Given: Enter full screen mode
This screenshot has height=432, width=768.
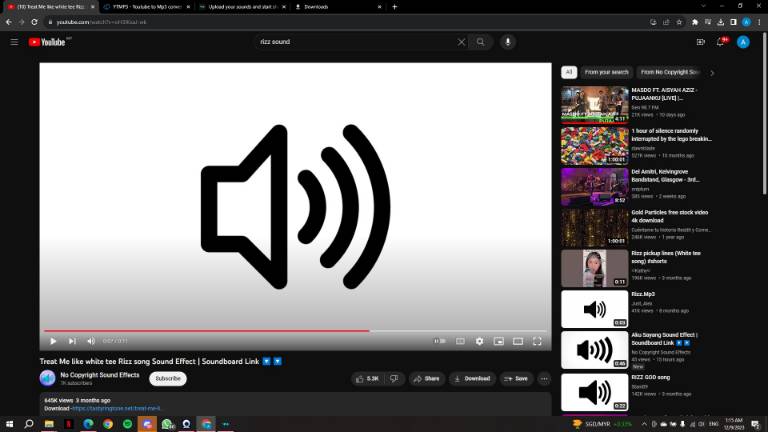Looking at the screenshot, I should click(537, 341).
